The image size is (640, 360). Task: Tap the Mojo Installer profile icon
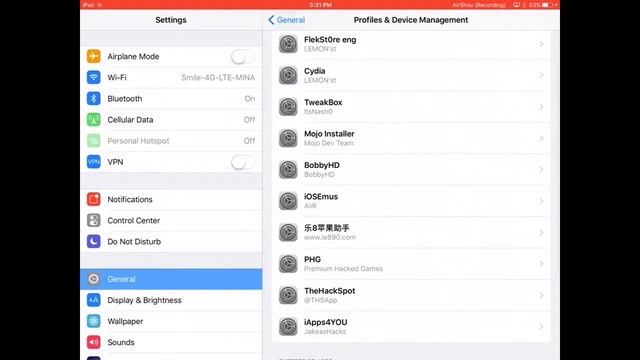tap(288, 138)
